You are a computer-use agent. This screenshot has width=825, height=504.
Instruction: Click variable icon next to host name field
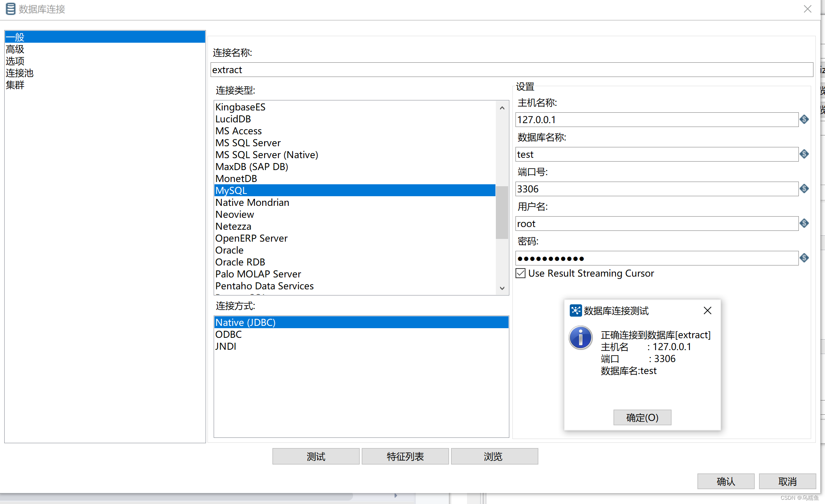pyautogui.click(x=804, y=120)
